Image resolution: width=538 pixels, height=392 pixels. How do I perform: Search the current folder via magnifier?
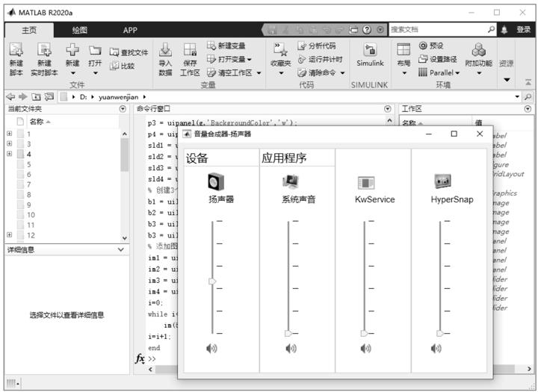pos(528,97)
